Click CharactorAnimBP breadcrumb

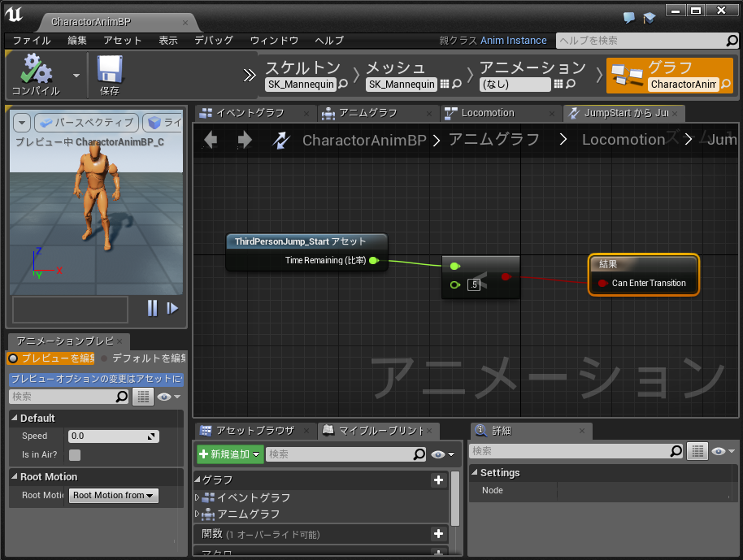click(364, 141)
